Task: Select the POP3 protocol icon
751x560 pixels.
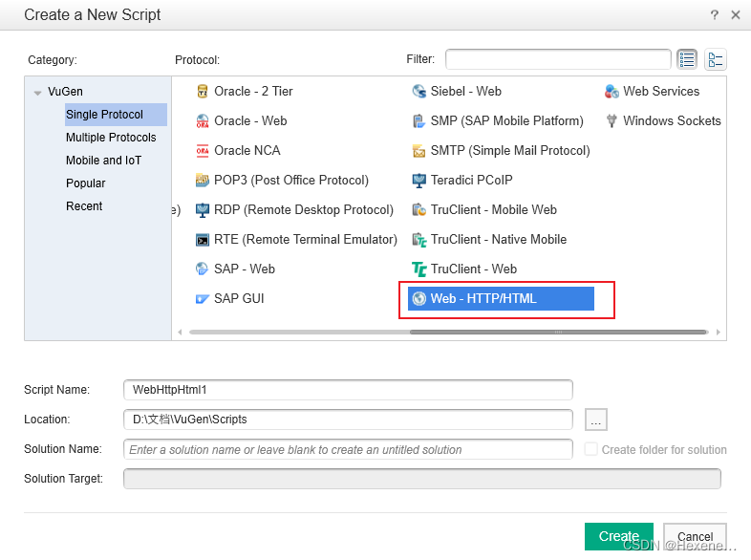Action: (x=203, y=180)
